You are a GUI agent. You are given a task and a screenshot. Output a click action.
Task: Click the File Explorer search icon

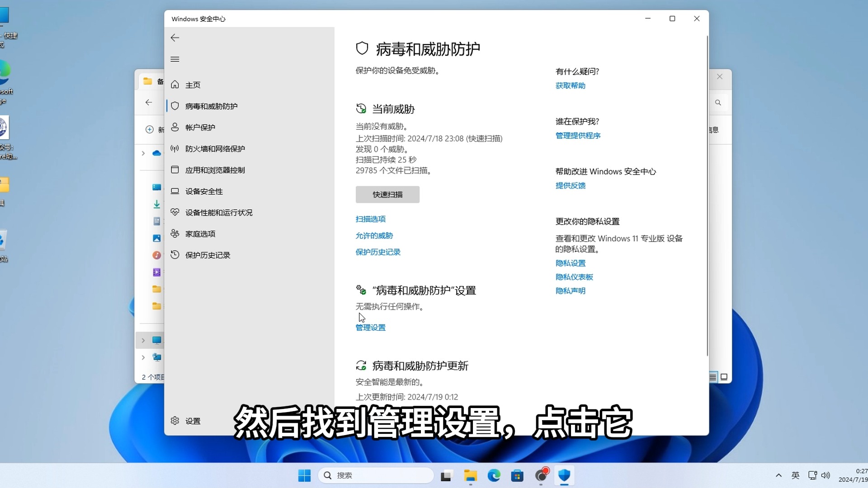(718, 103)
